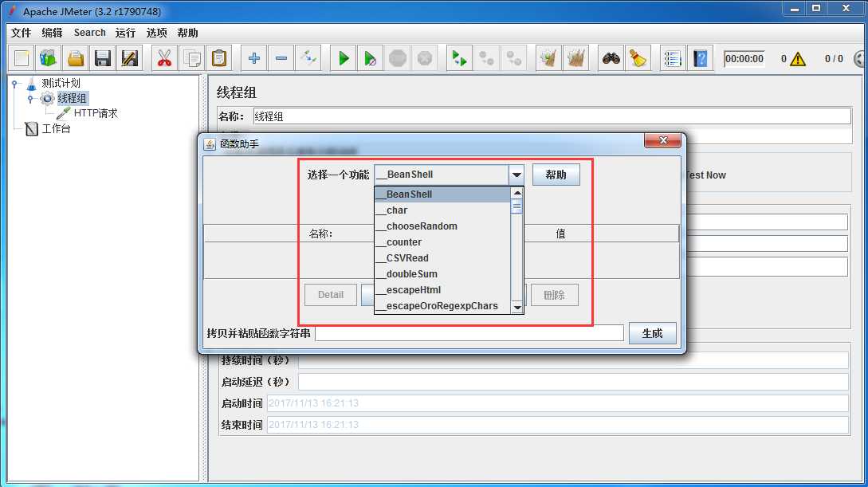Click the dropdown list scrollbar thumb

pos(517,207)
